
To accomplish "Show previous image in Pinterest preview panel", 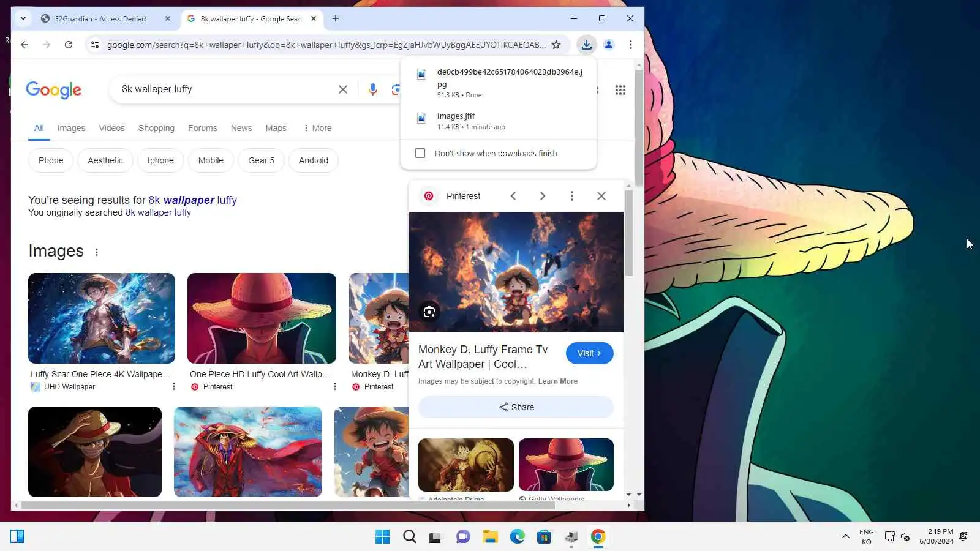I will point(513,196).
